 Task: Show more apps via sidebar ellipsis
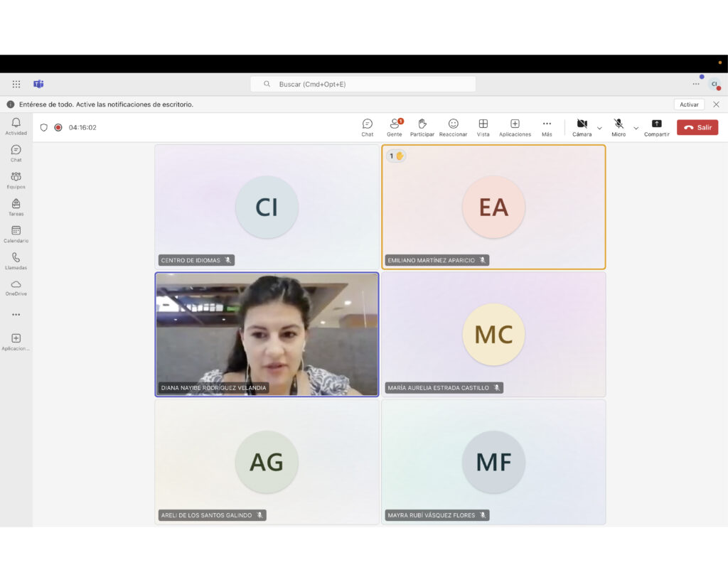(x=16, y=315)
